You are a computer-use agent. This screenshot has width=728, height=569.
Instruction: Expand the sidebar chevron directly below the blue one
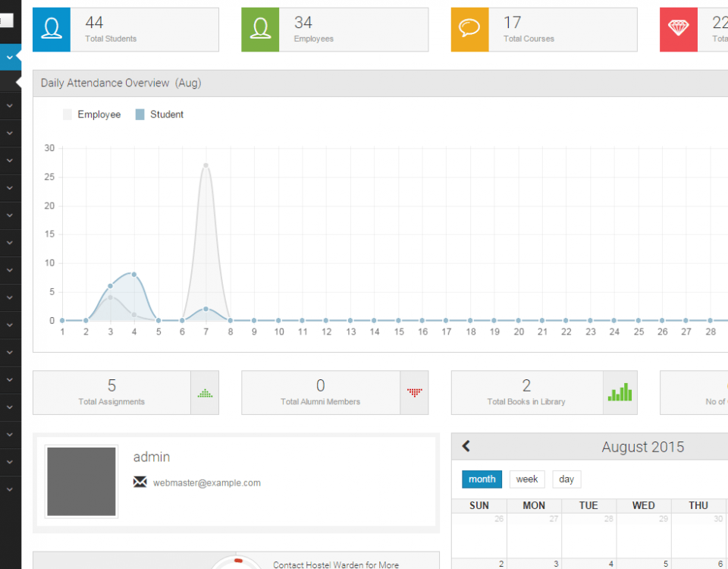coord(10,105)
